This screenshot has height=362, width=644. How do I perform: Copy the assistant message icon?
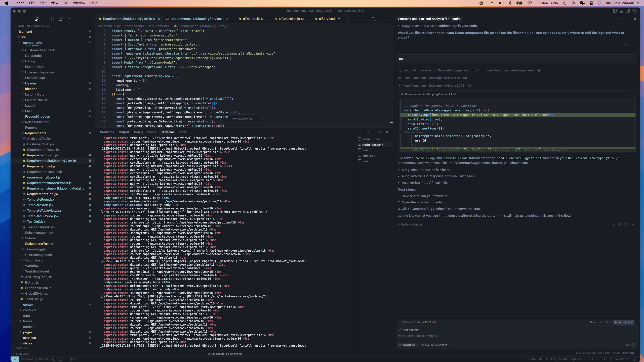point(626,45)
